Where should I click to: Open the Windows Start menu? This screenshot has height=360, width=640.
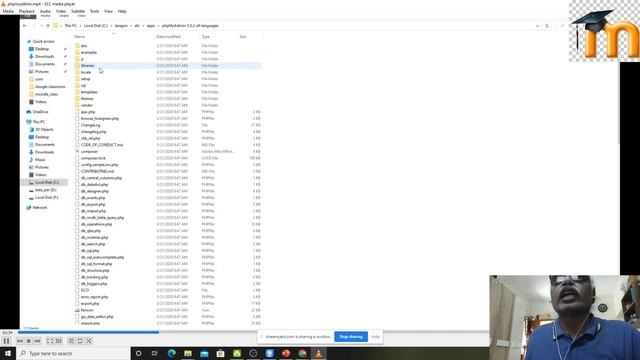7,353
